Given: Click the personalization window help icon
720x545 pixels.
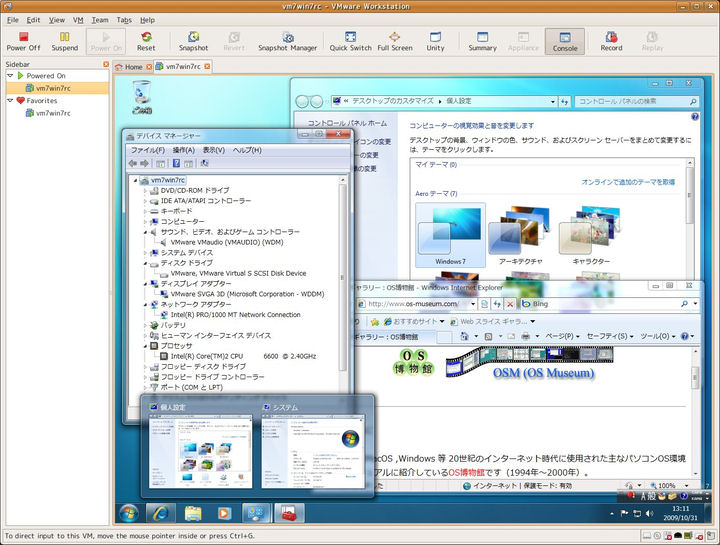Looking at the screenshot, I should tap(695, 117).
